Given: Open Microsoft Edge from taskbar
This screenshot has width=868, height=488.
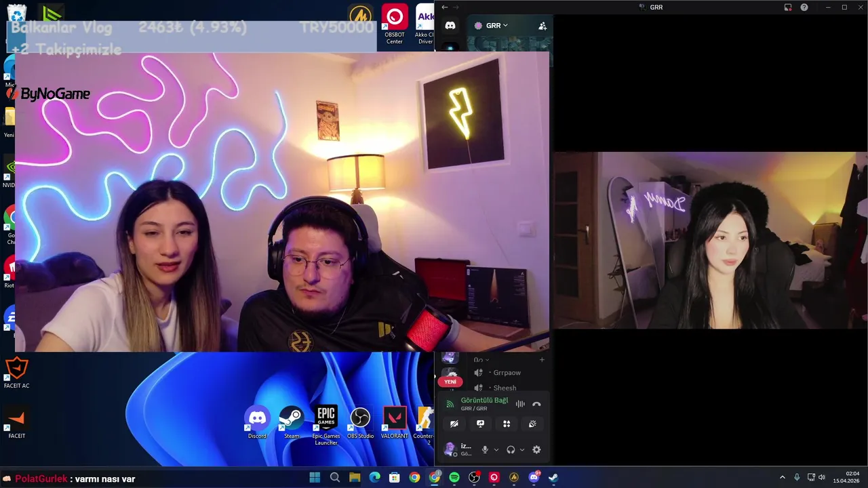Looking at the screenshot, I should coord(374,477).
